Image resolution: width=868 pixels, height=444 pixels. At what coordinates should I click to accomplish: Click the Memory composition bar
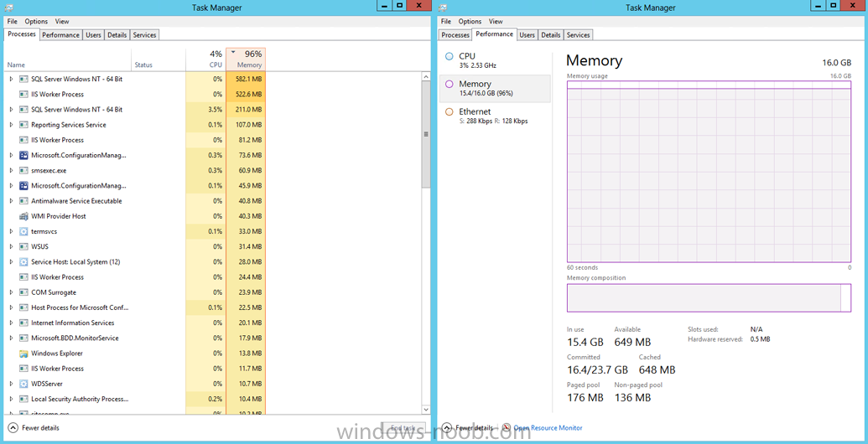tap(709, 298)
